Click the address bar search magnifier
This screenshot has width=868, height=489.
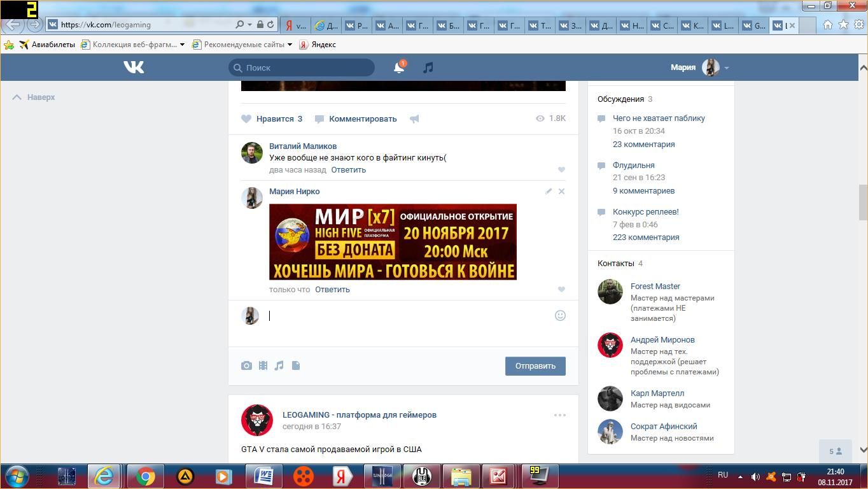(x=240, y=25)
